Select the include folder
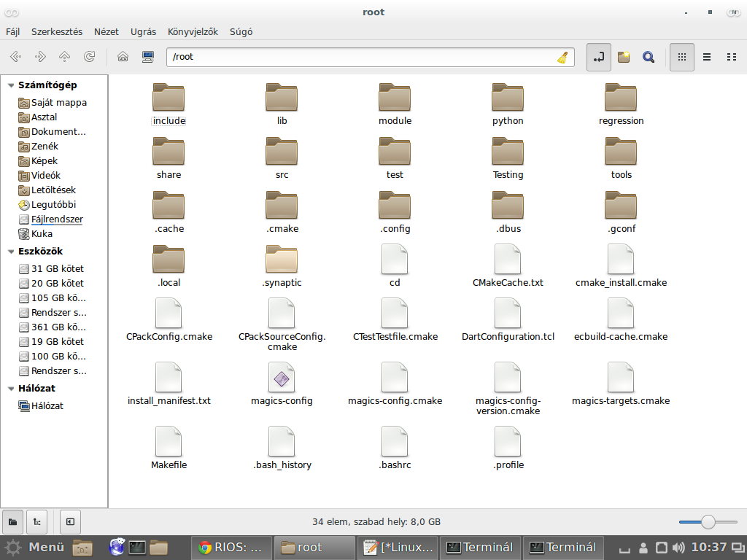747x560 pixels. 169,104
